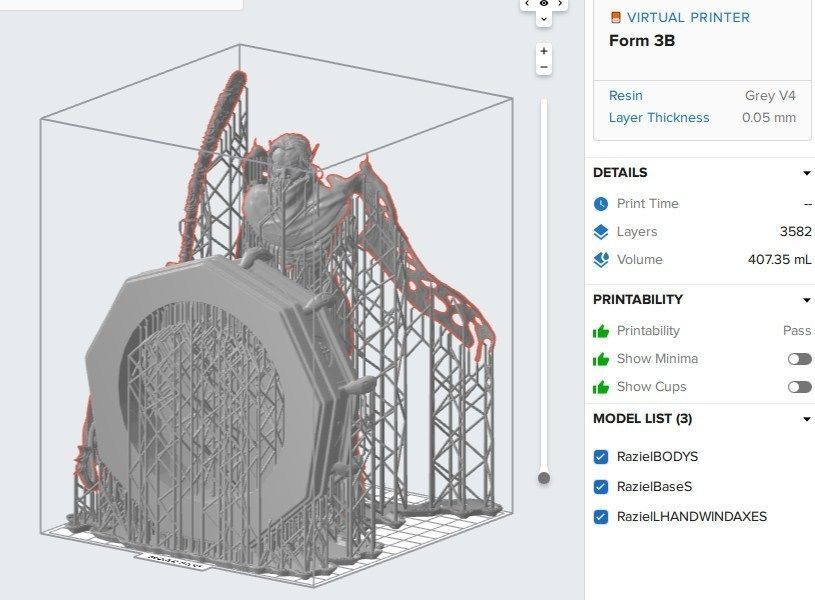Viewport: 815px width, 600px height.
Task: Click the eye view-reset icon
Action: point(544,3)
